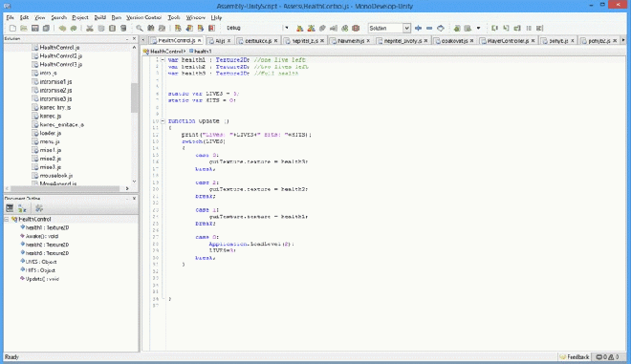Open the Debug configuration dropdown arrow
Screen dimensions: 631x364
pyautogui.click(x=287, y=28)
